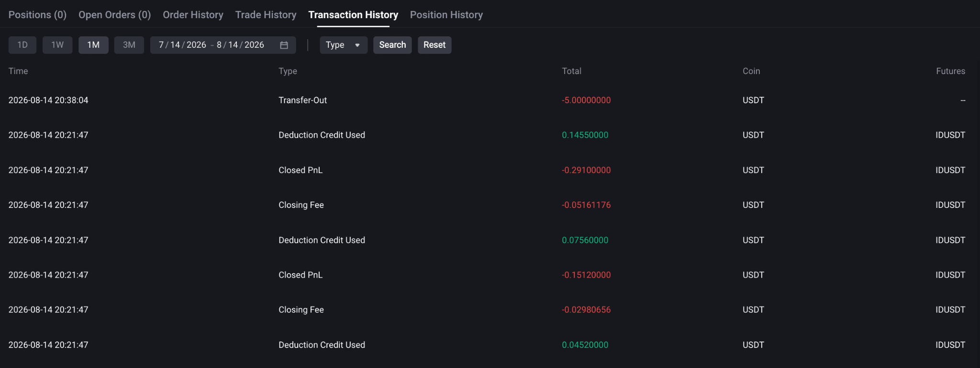The width and height of the screenshot is (980, 368).
Task: View the Trade History tab
Action: click(266, 15)
